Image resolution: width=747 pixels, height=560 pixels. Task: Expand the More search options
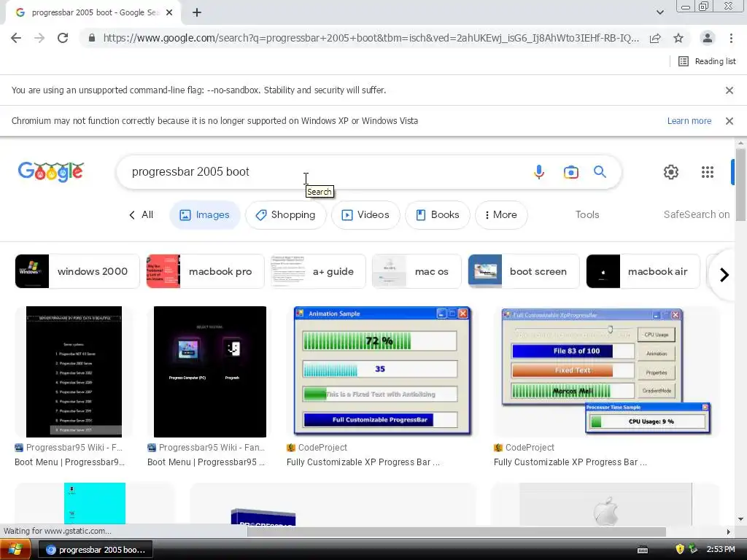coord(501,215)
